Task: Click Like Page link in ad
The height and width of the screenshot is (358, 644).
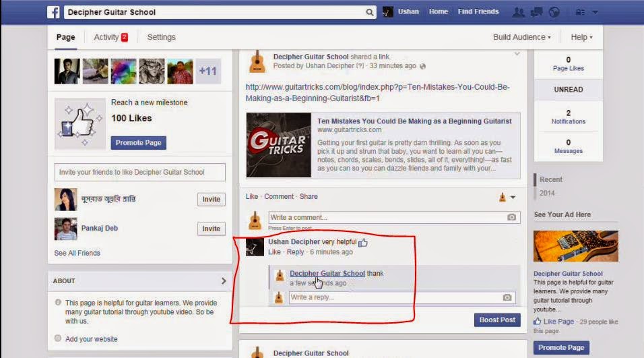Action: click(x=558, y=322)
